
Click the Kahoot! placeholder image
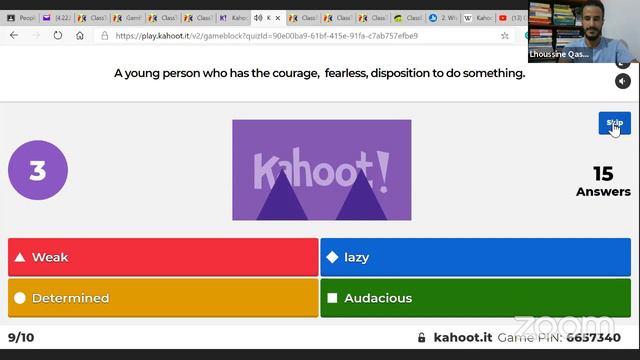pyautogui.click(x=322, y=170)
